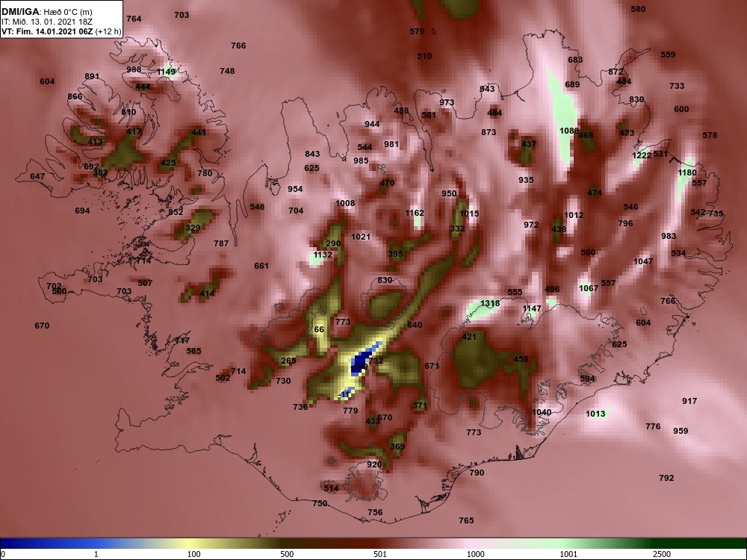Click the 1047 height value

pyautogui.click(x=643, y=261)
